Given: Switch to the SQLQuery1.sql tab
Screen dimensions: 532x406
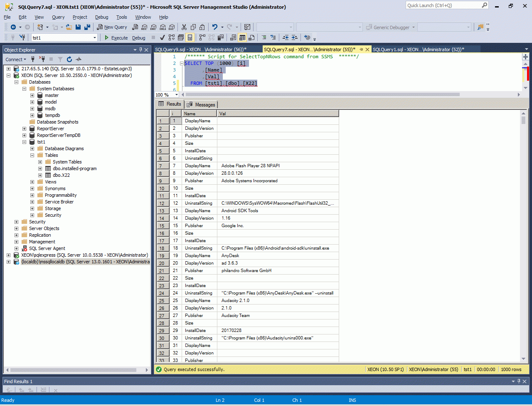Looking at the screenshot, I should click(x=419, y=49).
